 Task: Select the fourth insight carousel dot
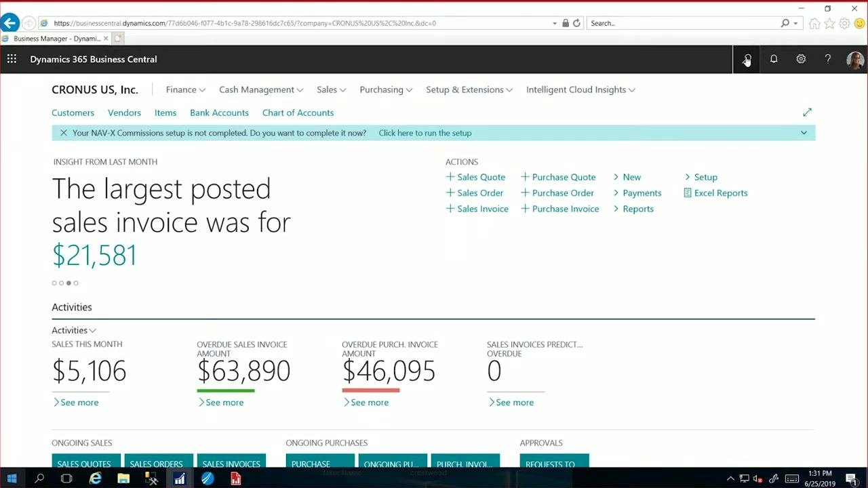76,283
